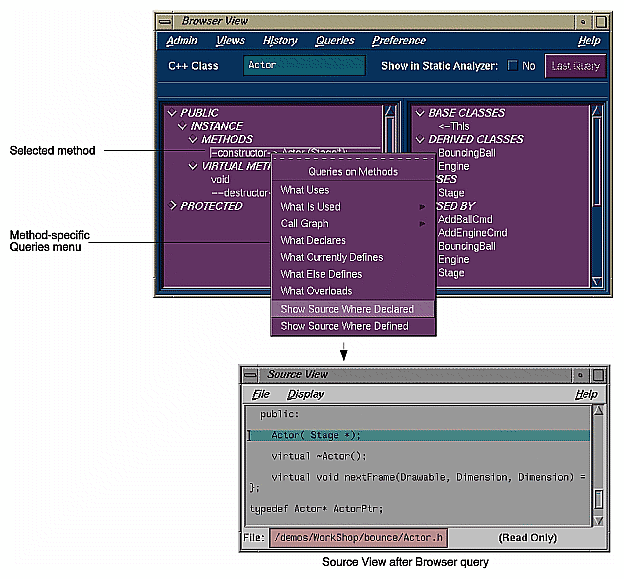Collapse the BASE CLASSES section
This screenshot has height=579, width=624.
(420, 113)
